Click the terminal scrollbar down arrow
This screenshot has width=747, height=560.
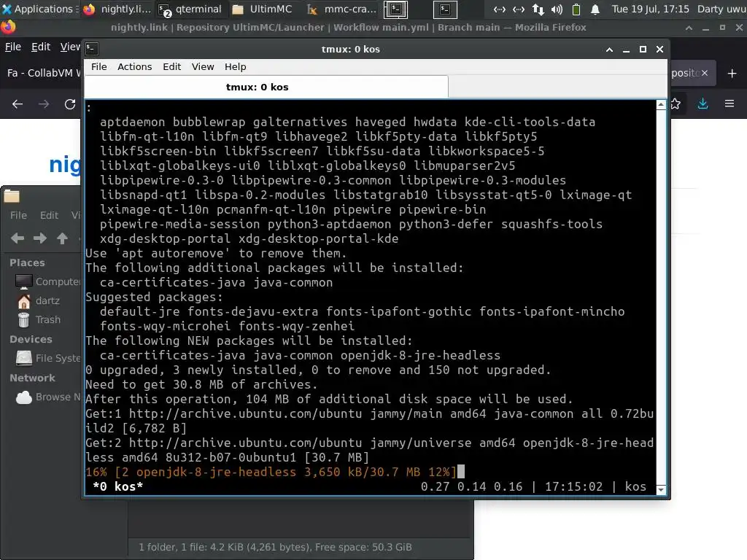[x=661, y=490]
